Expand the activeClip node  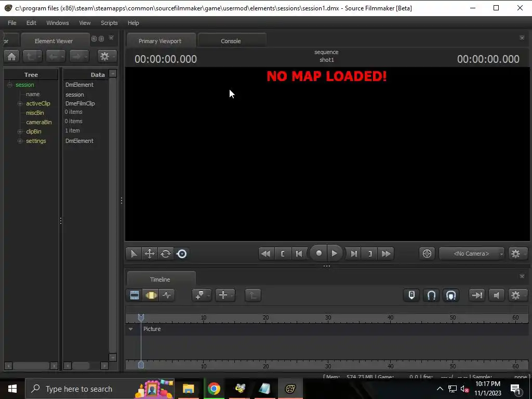[x=20, y=103]
